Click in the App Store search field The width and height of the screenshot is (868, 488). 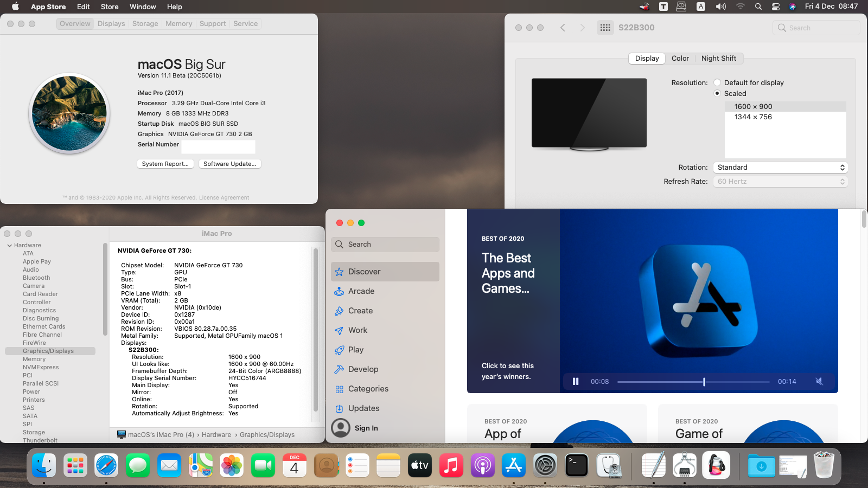(385, 245)
